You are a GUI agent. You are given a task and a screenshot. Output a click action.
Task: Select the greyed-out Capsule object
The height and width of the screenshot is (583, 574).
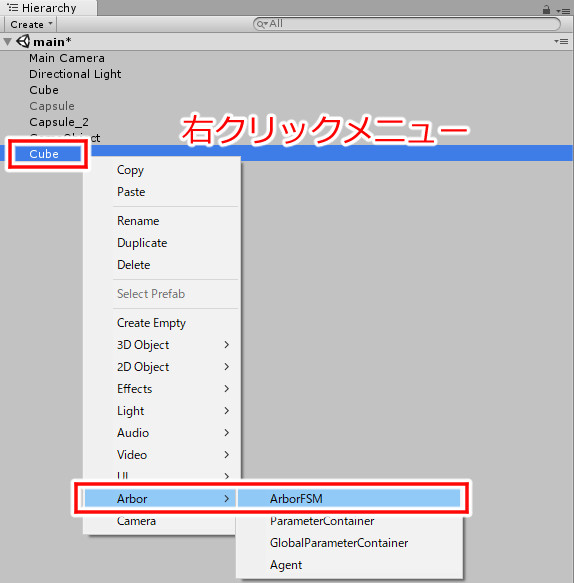coord(52,106)
